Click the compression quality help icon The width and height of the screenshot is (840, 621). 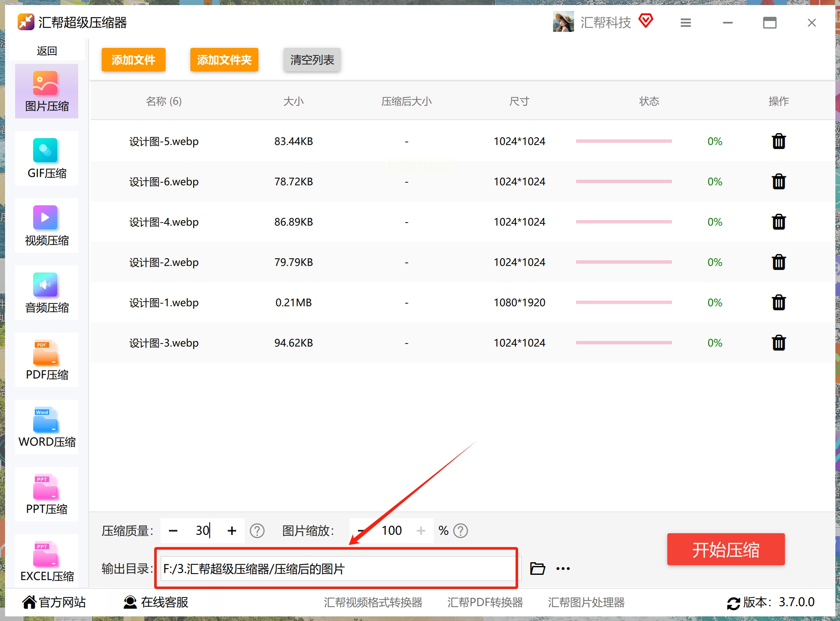click(257, 531)
